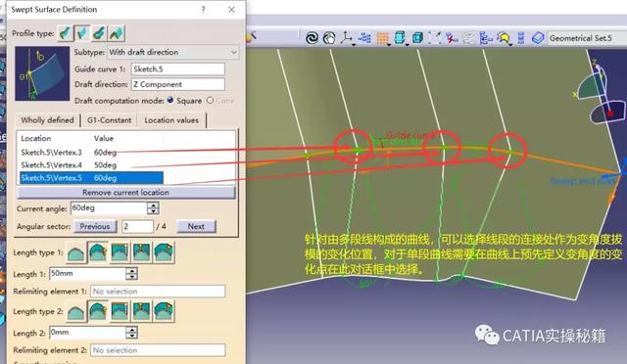Screen dimensions: 627x364
Task: Choose first Length type 2 icon
Action: click(x=76, y=311)
